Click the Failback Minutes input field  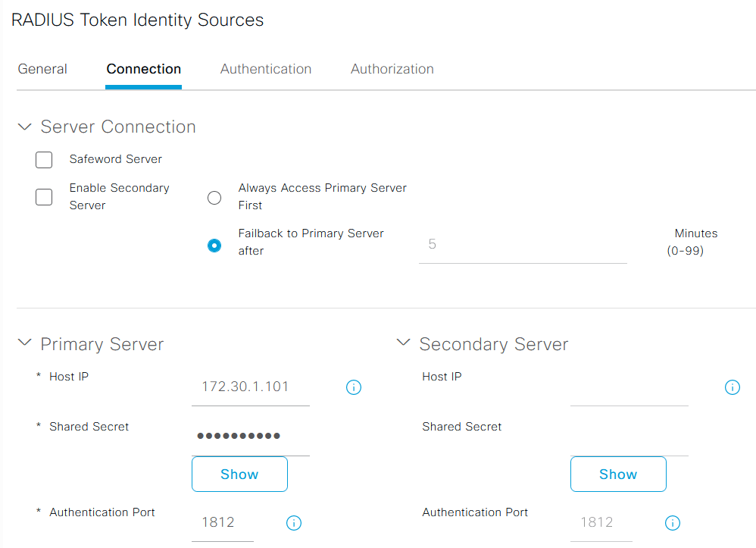pyautogui.click(x=523, y=245)
